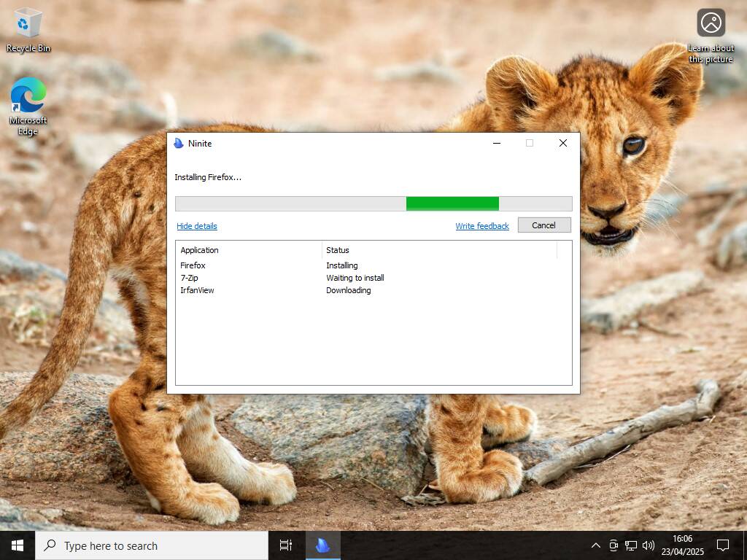This screenshot has width=747, height=560.
Task: Cancel the Ninite installation
Action: pyautogui.click(x=544, y=225)
